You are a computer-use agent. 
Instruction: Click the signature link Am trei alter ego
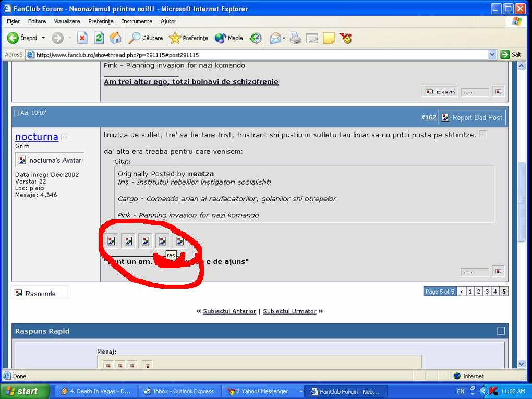pos(191,82)
